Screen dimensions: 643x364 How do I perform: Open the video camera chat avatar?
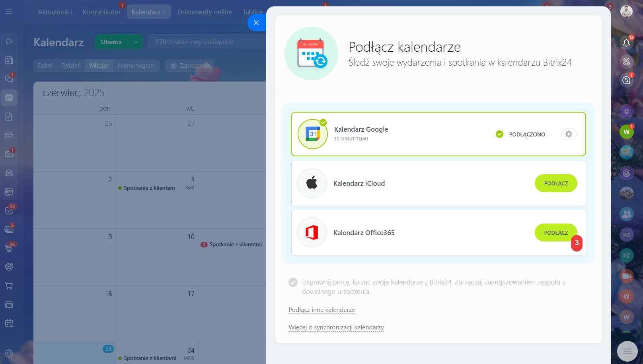point(626,276)
